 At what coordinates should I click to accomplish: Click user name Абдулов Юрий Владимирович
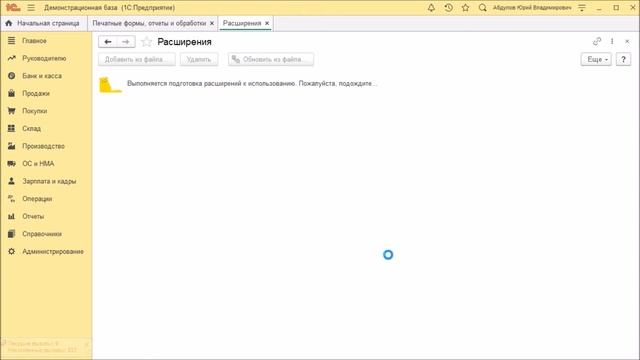pos(532,8)
